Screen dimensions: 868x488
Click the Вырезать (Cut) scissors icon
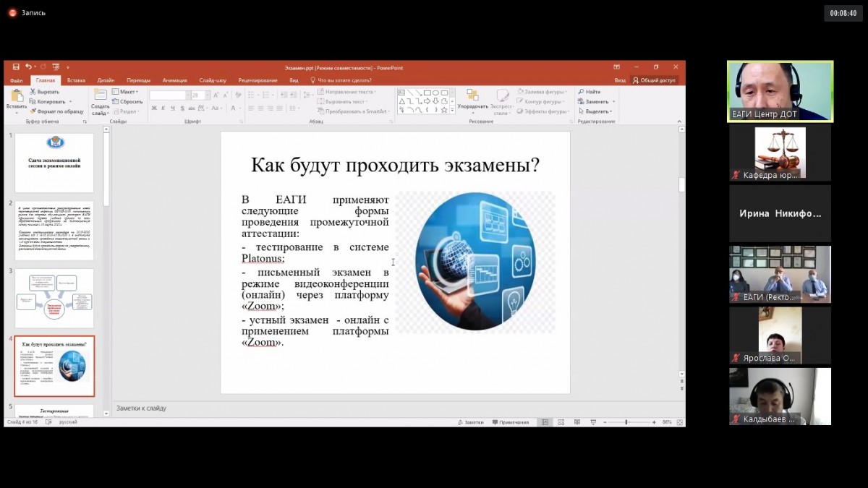tap(33, 92)
